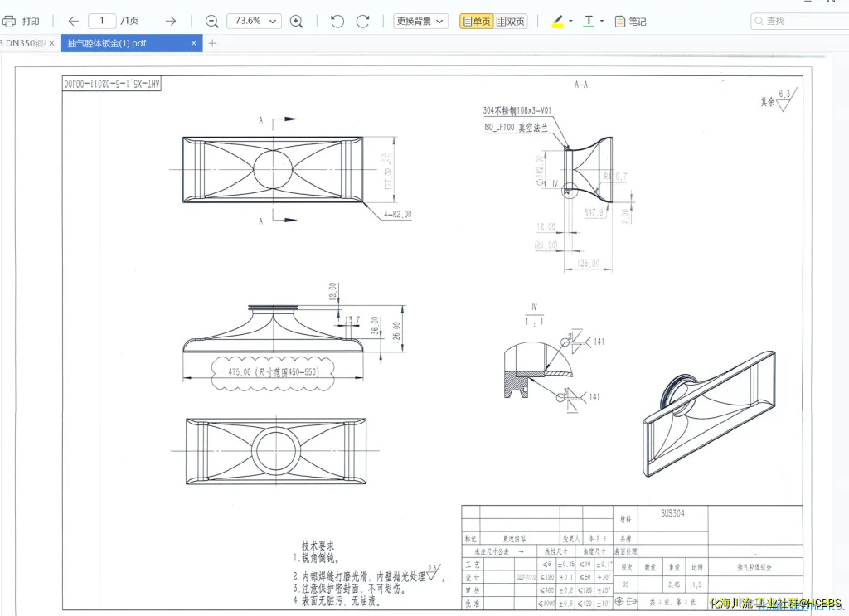Image resolution: width=849 pixels, height=616 pixels.
Task: Rotate page clockwise
Action: (363, 21)
